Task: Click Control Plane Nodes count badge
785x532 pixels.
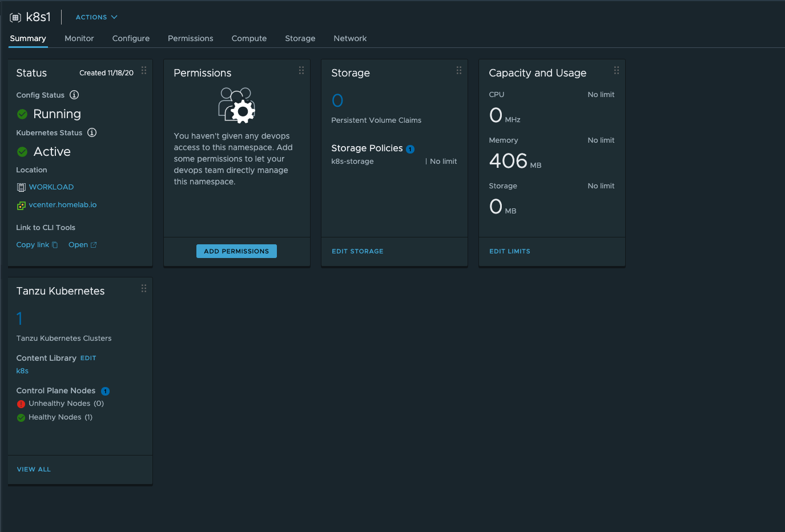Action: point(105,391)
